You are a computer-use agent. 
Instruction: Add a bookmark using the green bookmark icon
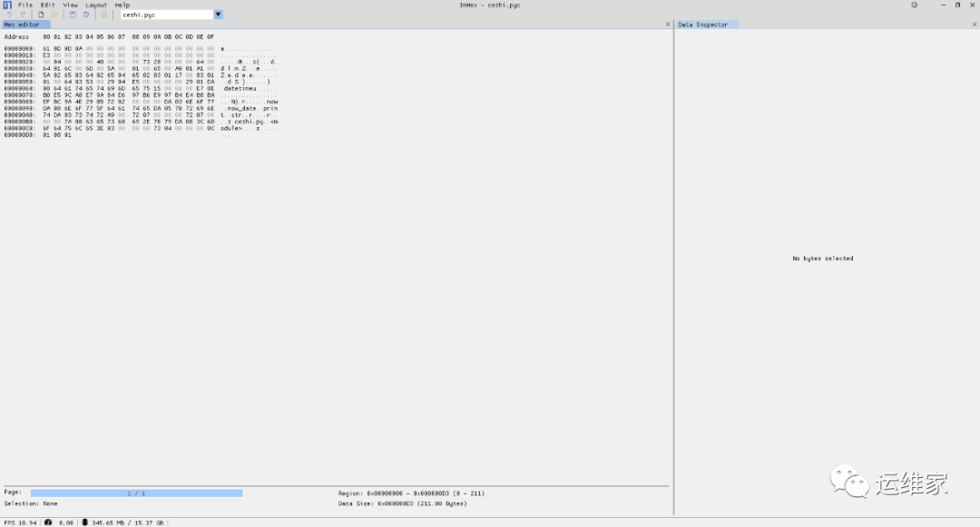(x=103, y=15)
